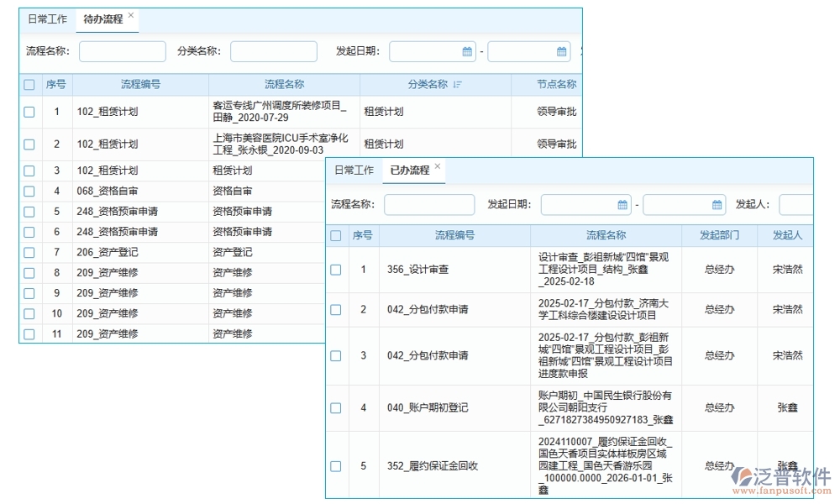The width and height of the screenshot is (840, 504).
Task: Check the checkbox for row 1 租赁计划
Action: 29,111
